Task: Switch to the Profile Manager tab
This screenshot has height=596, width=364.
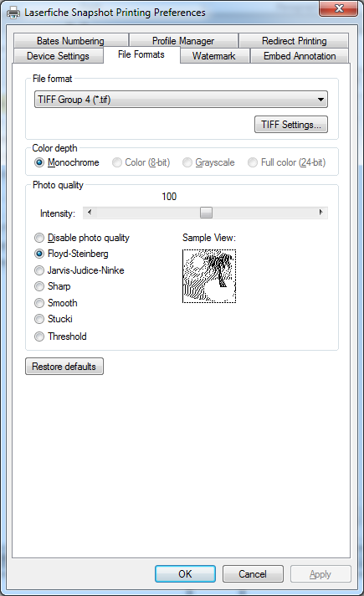Action: pos(183,41)
